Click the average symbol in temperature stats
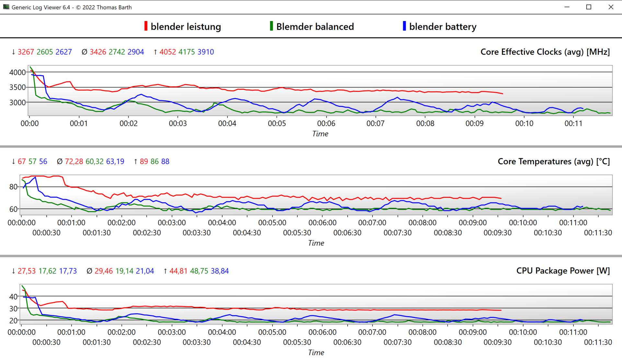Image resolution: width=622 pixels, height=364 pixels. 60,162
